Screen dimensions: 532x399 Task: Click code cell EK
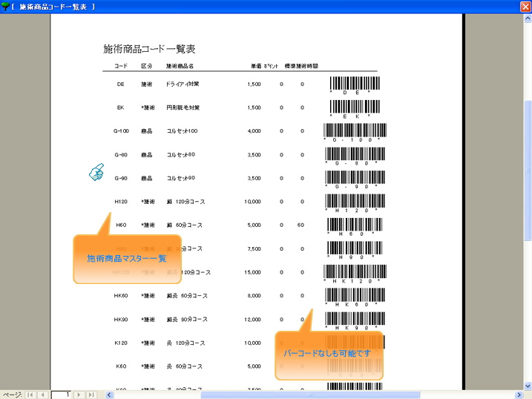tap(120, 108)
